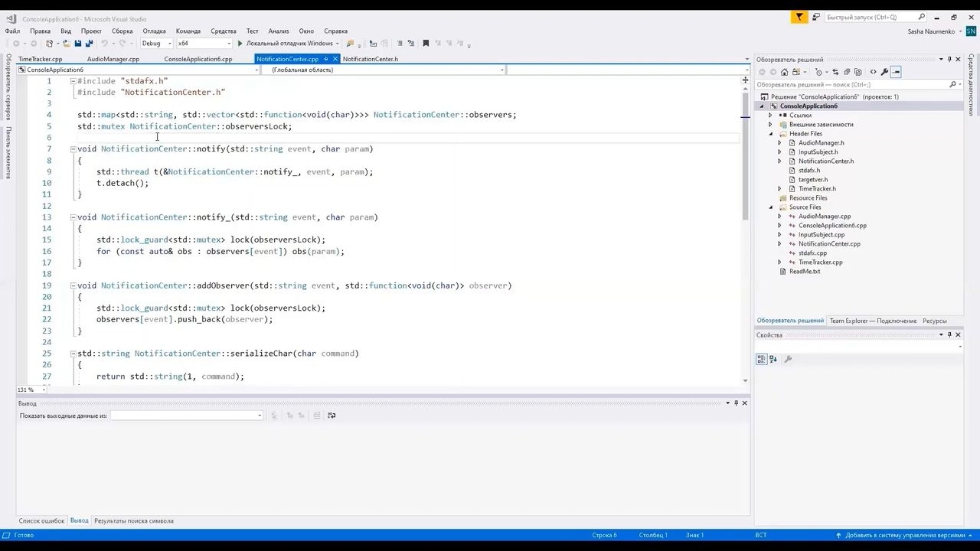Click the Redo toolbar icon
Viewport: 980px width, 551px height.
(122, 44)
